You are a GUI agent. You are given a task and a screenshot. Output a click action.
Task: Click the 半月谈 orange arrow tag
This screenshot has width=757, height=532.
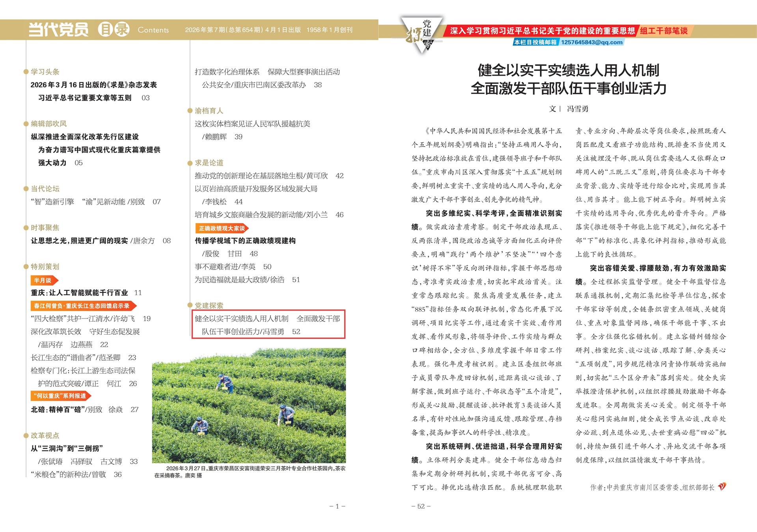(x=44, y=280)
